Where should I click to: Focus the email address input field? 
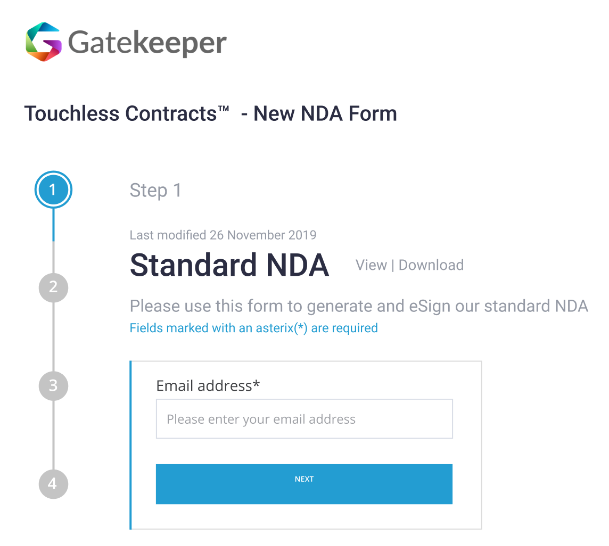point(304,419)
